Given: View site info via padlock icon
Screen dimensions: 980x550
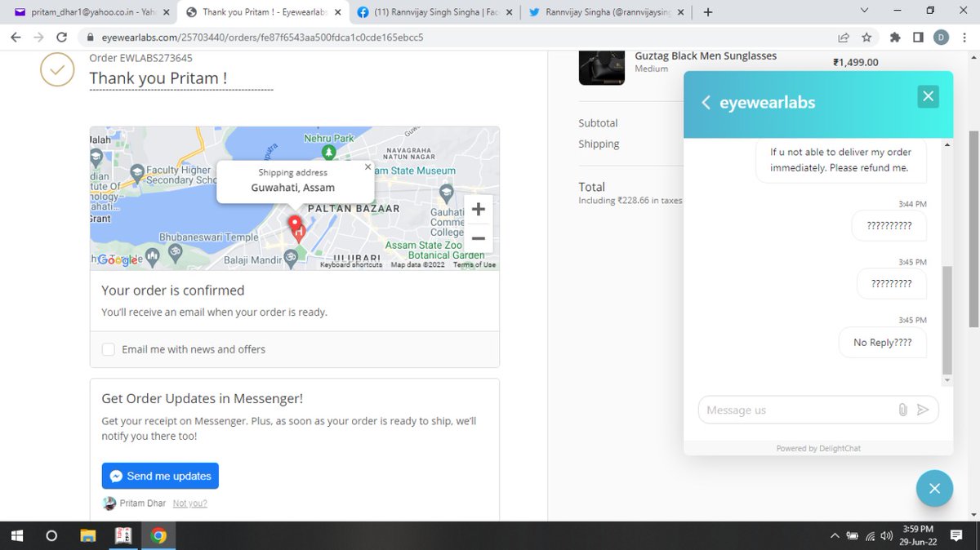Looking at the screenshot, I should (x=90, y=38).
